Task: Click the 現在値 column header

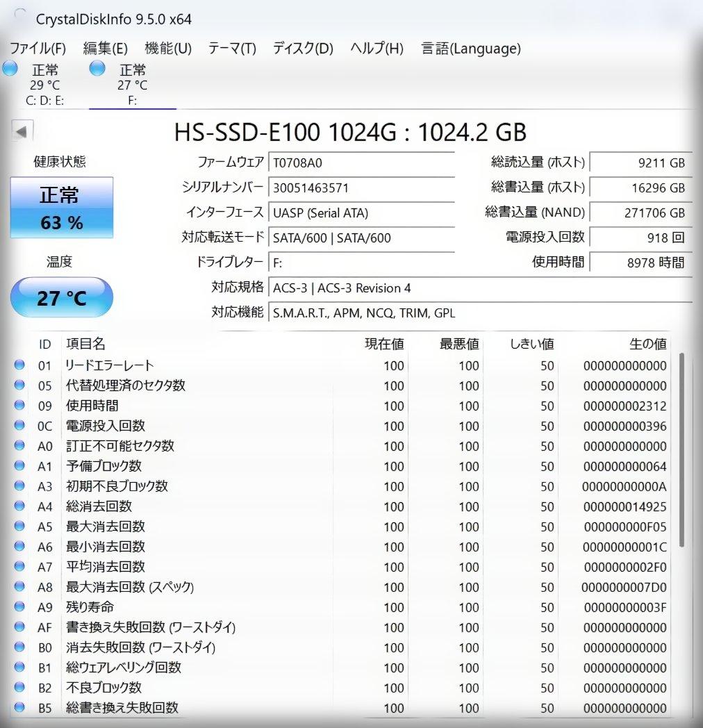Action: tap(384, 344)
